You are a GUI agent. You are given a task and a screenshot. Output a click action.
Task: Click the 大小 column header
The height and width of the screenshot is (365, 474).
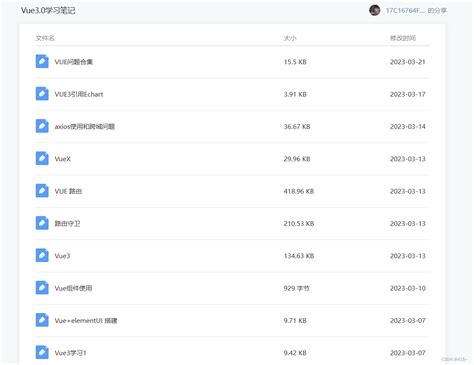point(290,38)
